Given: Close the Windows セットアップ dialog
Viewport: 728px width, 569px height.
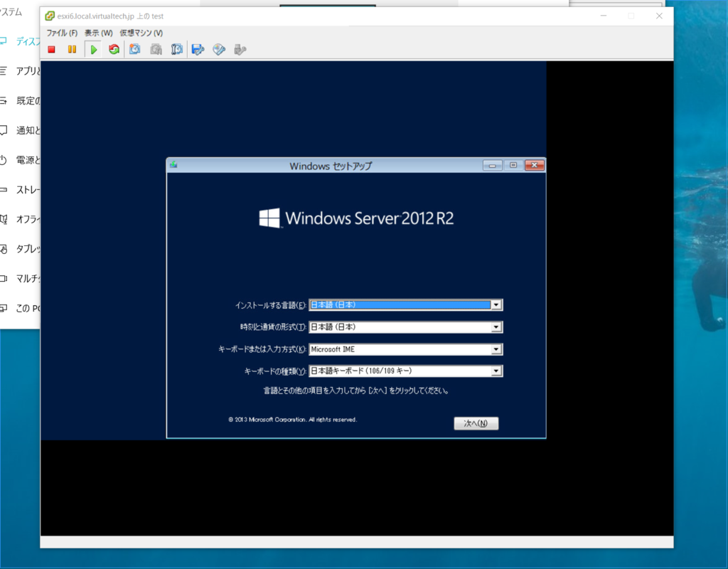Looking at the screenshot, I should click(535, 165).
